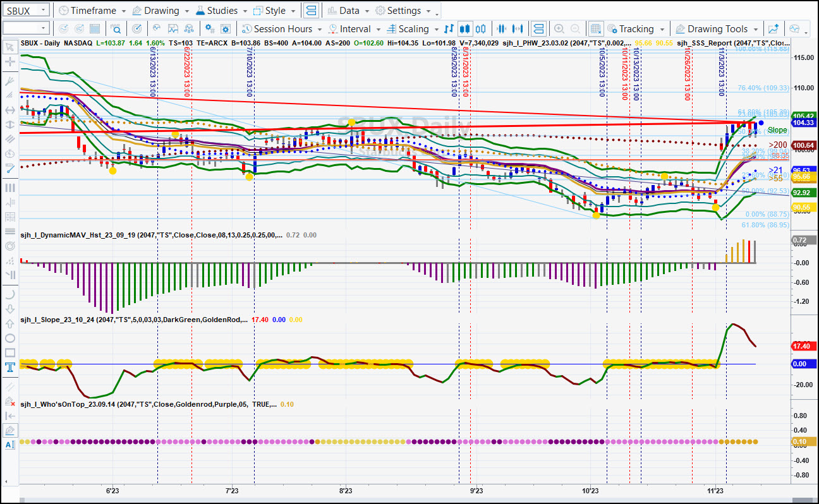Decrease bar spacing on chart
This screenshot has height=504, width=819.
(x=502, y=29)
